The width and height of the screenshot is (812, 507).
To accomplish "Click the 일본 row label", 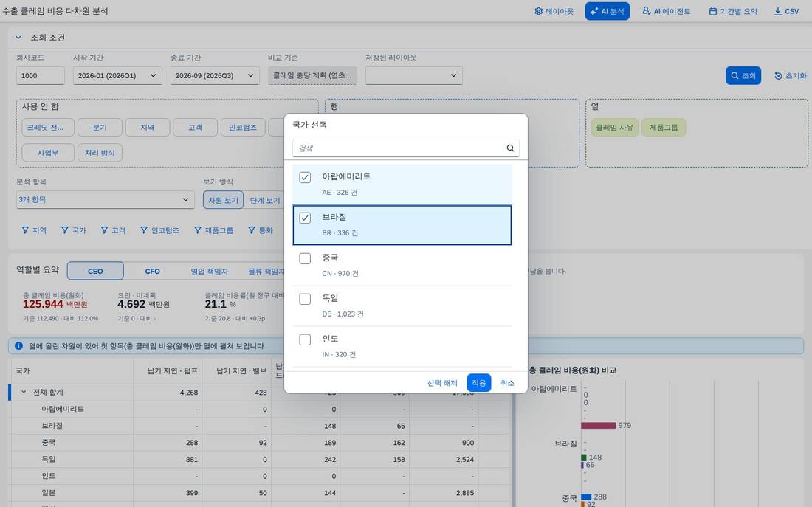I will tap(48, 492).
